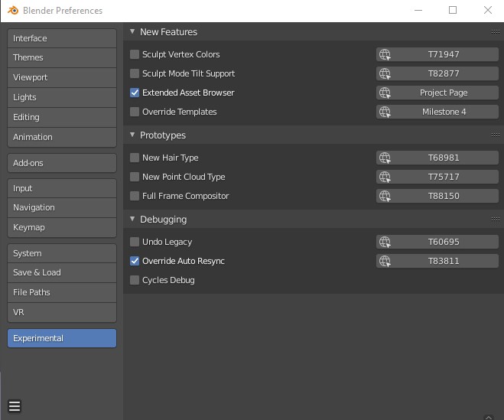This screenshot has width=504, height=420.
Task: Enable Sculpt Vertex Colors checkbox
Action: (135, 54)
